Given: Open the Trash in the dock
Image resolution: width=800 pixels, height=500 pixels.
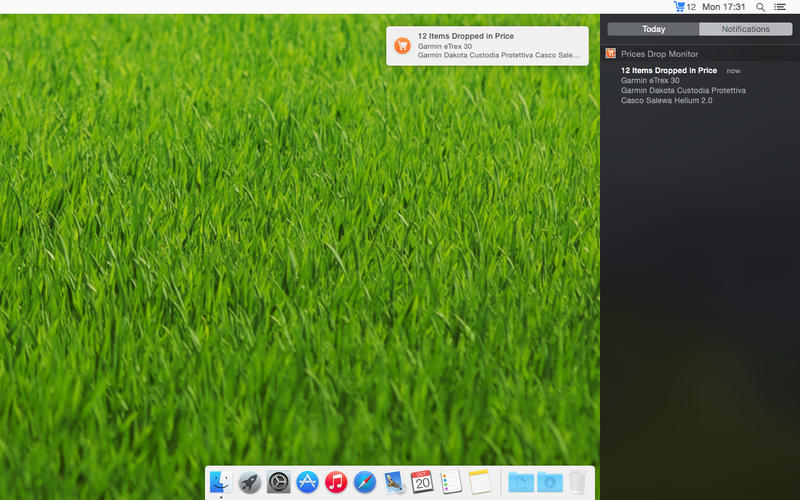Looking at the screenshot, I should (578, 482).
